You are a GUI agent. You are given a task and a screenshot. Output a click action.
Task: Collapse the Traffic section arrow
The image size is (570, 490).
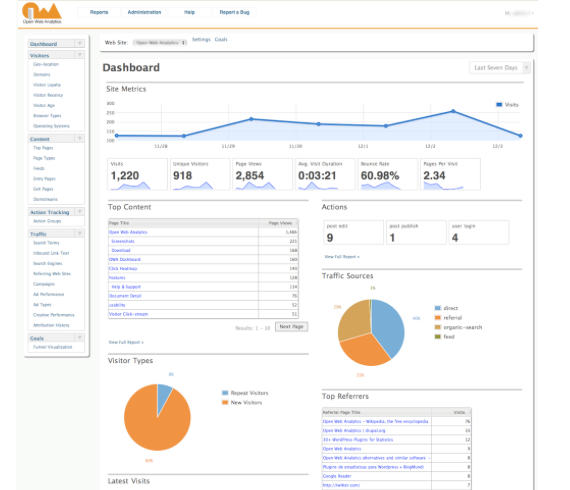point(80,233)
